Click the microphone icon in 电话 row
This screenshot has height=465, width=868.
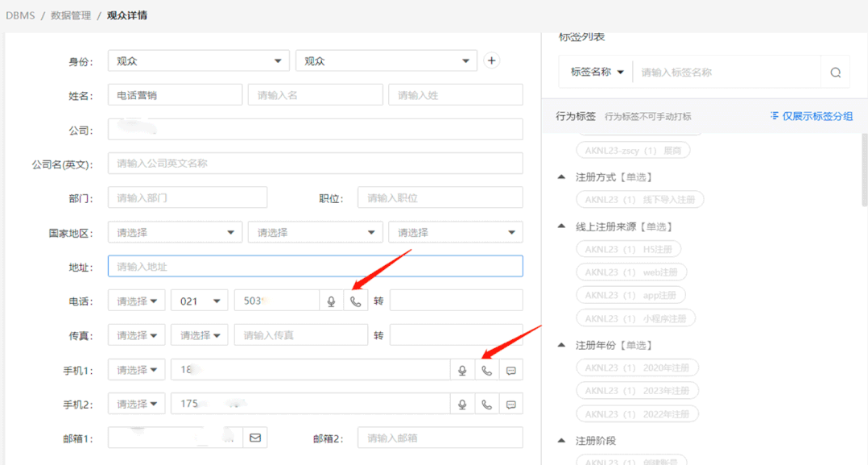pyautogui.click(x=331, y=301)
